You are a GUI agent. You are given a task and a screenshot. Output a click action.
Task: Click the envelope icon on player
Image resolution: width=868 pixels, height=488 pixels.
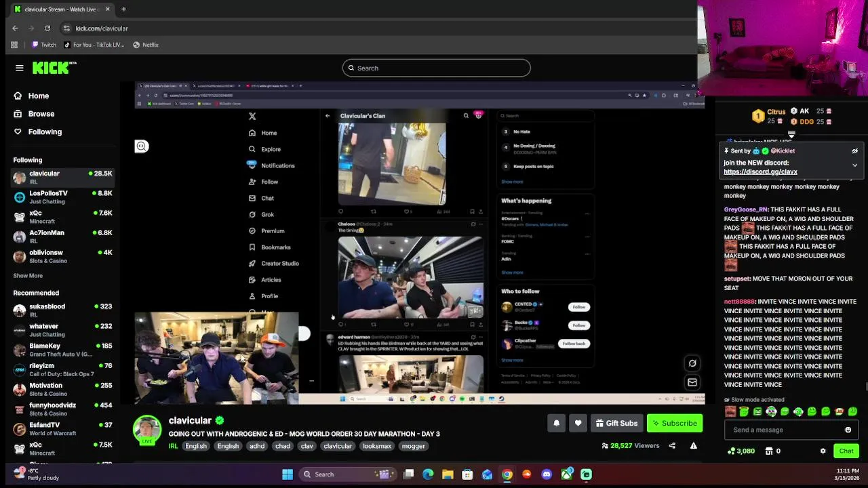[692, 382]
